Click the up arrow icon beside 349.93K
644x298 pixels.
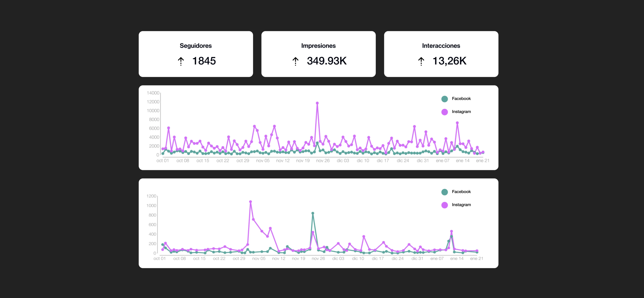295,61
